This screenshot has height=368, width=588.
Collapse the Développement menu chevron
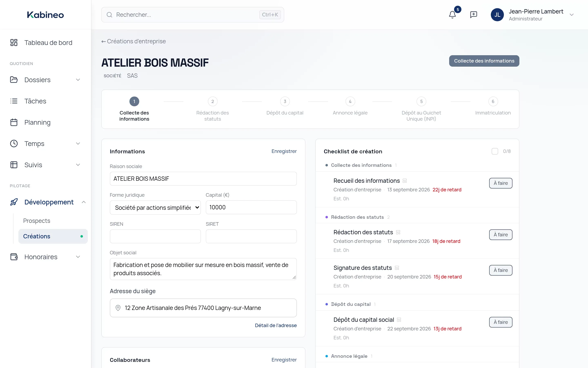(84, 202)
